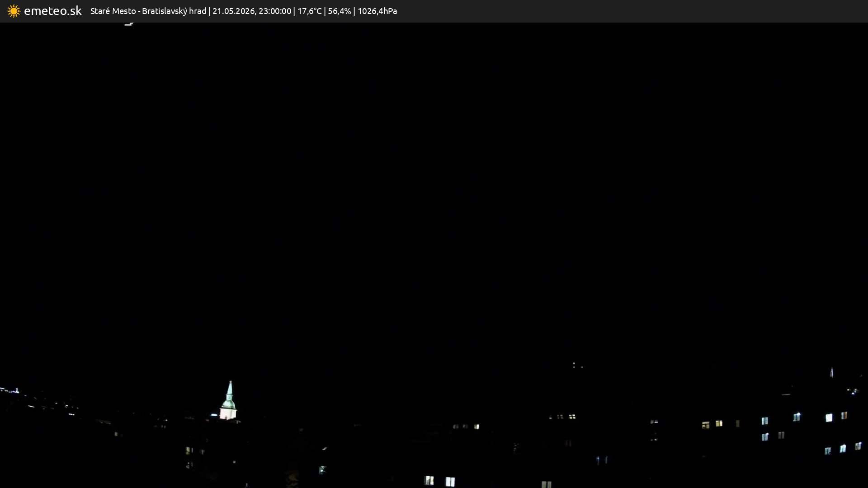868x488 pixels.
Task: Click the emeteo.sk site name text
Action: point(53,11)
